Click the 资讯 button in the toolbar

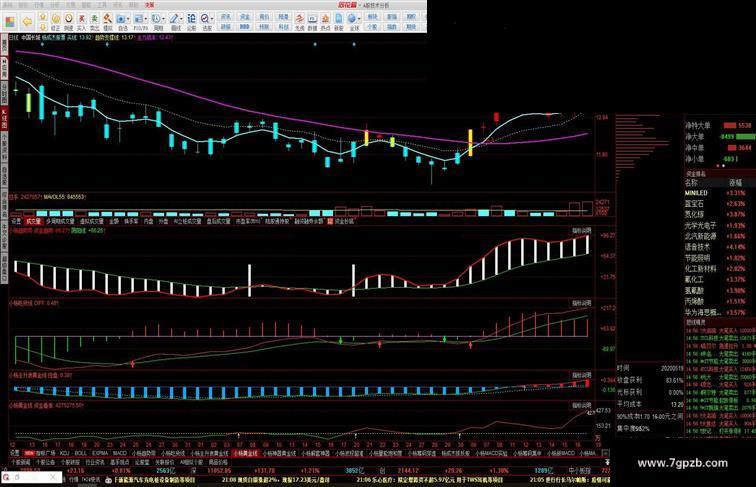point(226,16)
